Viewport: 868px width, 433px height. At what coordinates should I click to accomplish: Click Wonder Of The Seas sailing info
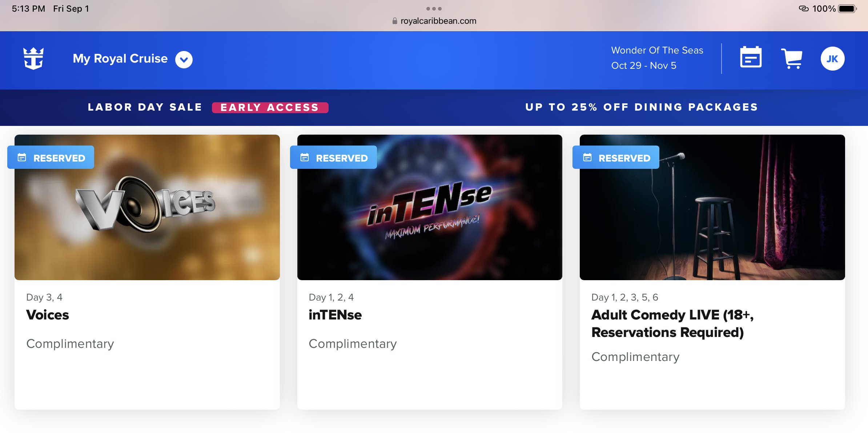point(657,58)
